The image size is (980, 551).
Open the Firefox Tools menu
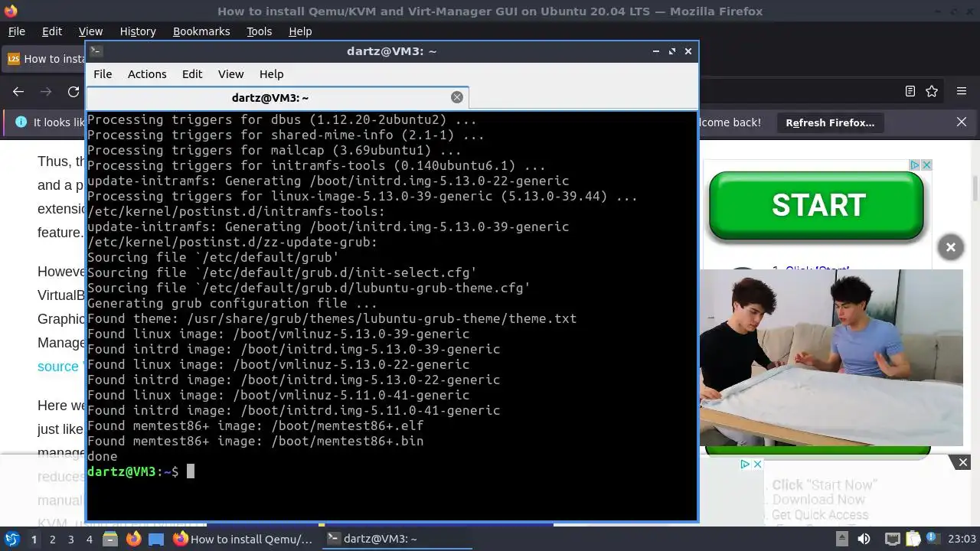(x=259, y=31)
